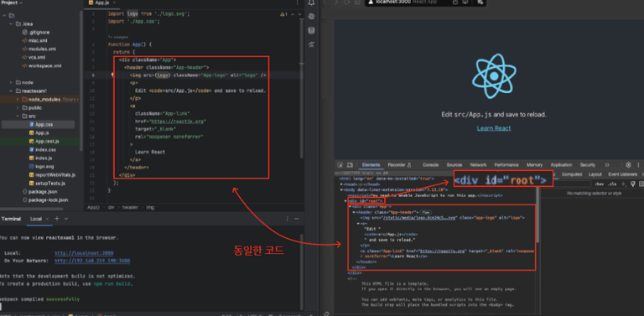Close the App.js editor tab
Screen dimensions: 644x316
point(115,3)
